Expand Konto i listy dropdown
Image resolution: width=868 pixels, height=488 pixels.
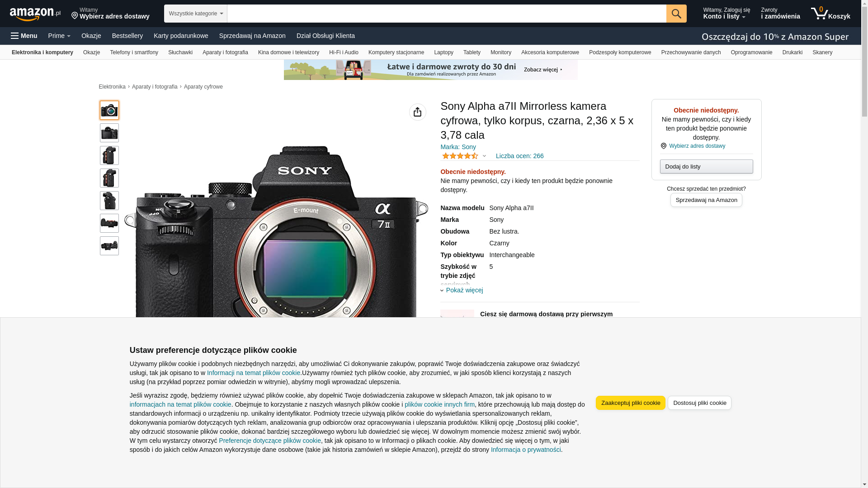726,14
